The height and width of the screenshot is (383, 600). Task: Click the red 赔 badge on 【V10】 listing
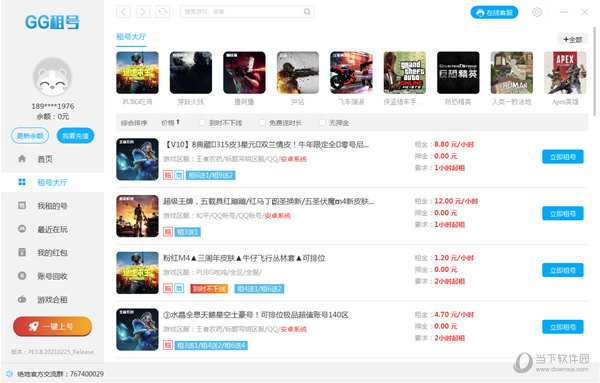click(x=168, y=175)
